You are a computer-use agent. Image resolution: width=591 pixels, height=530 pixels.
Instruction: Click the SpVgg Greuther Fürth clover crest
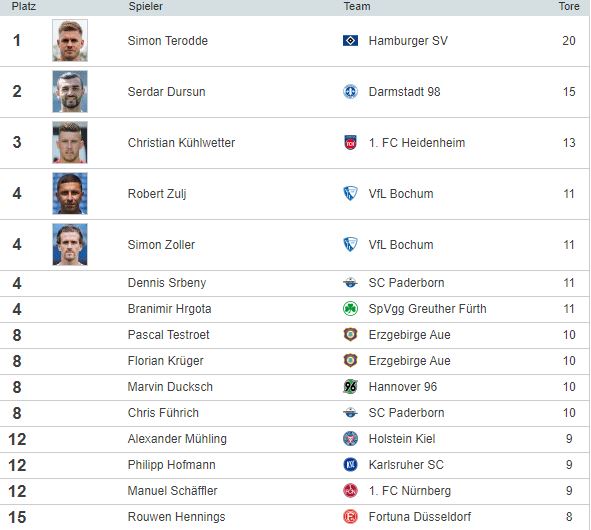click(350, 309)
